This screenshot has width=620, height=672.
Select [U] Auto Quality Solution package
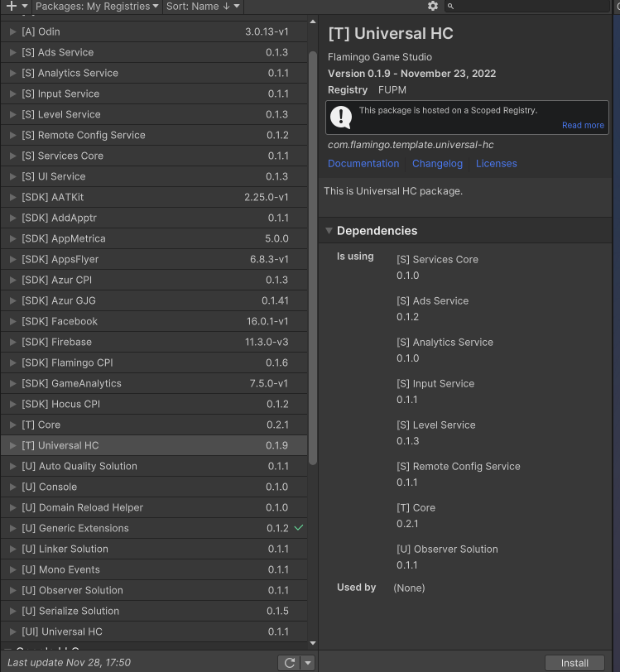pyautogui.click(x=154, y=466)
